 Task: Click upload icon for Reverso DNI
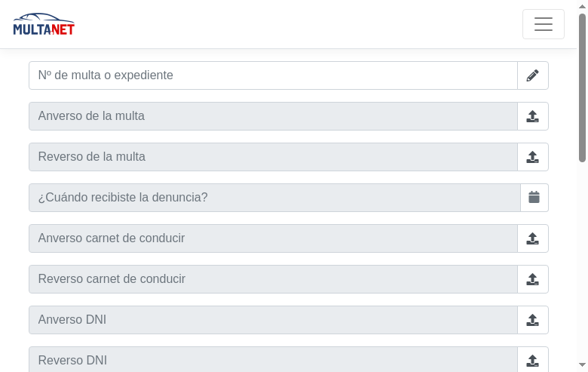(533, 360)
